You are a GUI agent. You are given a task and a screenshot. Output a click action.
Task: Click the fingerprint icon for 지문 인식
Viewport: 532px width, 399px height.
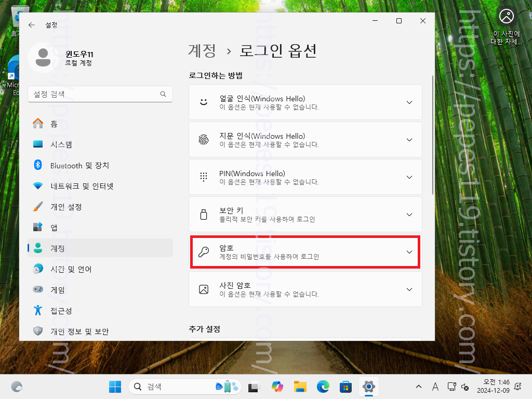(204, 139)
